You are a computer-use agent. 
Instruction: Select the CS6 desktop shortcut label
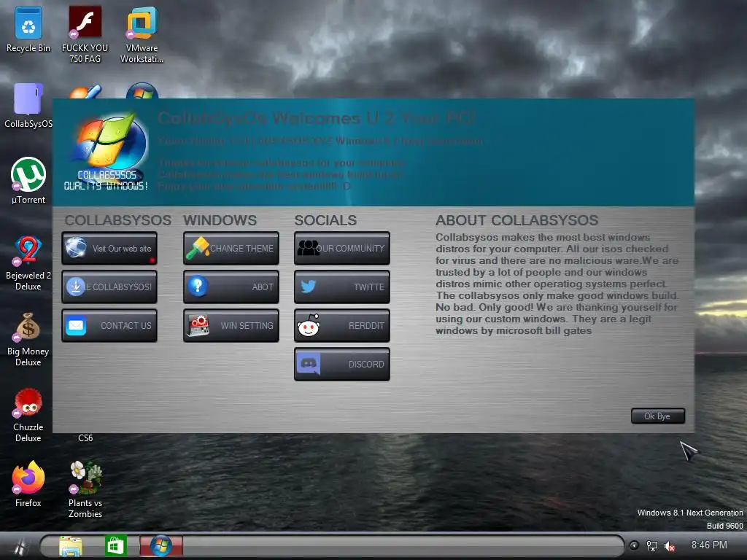click(85, 438)
